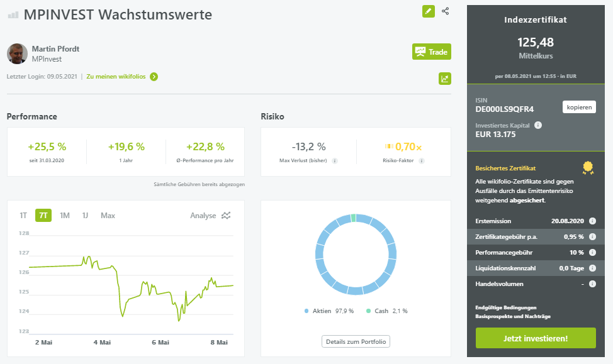
Task: Click the kopieren ISIN button
Action: [579, 107]
